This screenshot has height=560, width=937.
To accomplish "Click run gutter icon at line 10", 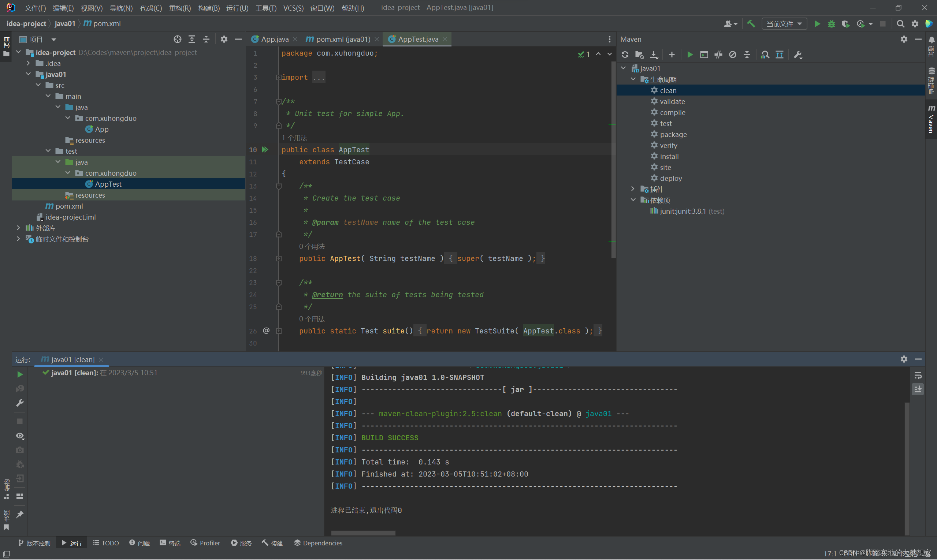I will (265, 150).
